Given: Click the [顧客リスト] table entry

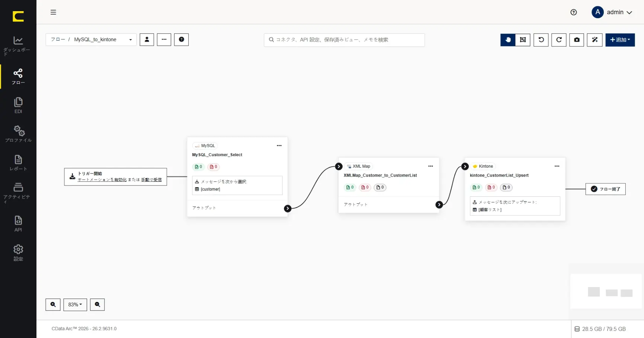Looking at the screenshot, I should tap(487, 210).
